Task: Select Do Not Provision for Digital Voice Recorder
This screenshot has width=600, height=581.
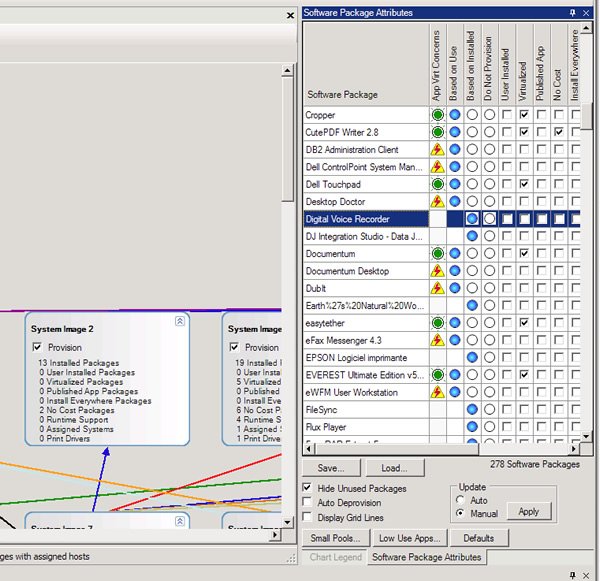Action: (489, 219)
